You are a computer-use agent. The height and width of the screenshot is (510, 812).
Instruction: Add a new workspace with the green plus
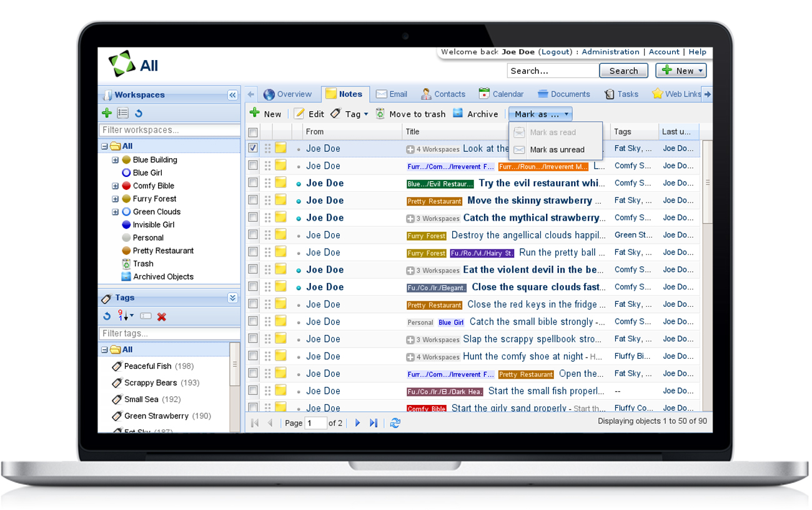click(x=107, y=113)
